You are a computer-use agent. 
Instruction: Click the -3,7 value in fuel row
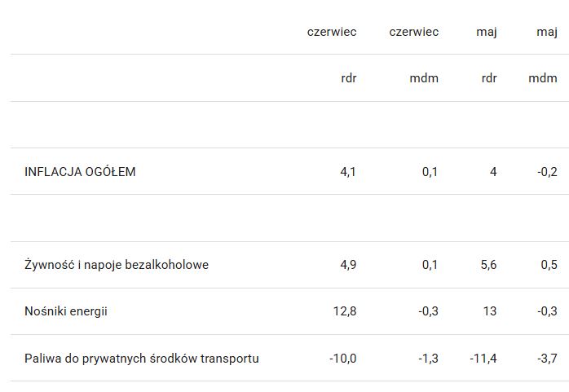click(547, 359)
